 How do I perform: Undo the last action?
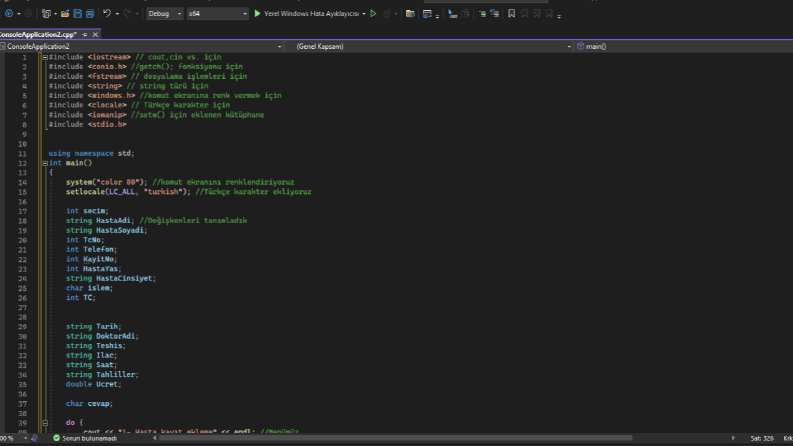[x=107, y=14]
